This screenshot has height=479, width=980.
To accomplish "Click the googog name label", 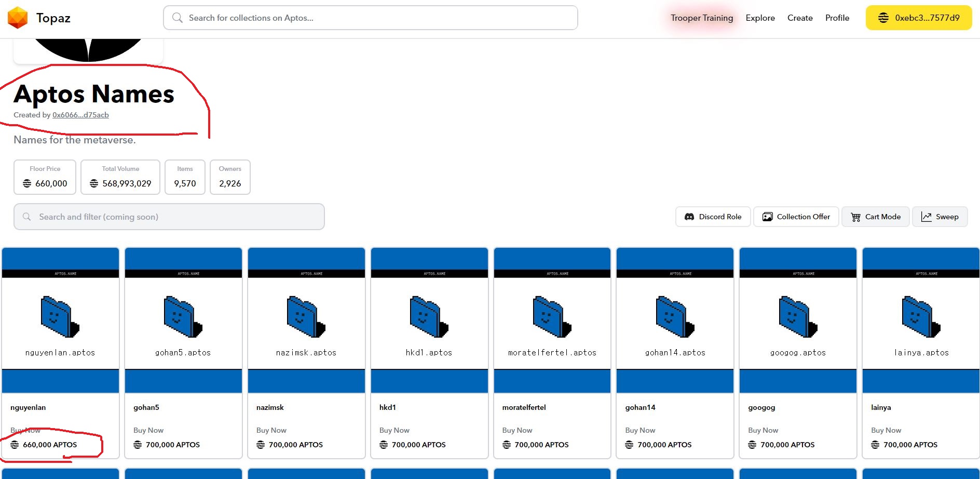I will coord(761,407).
